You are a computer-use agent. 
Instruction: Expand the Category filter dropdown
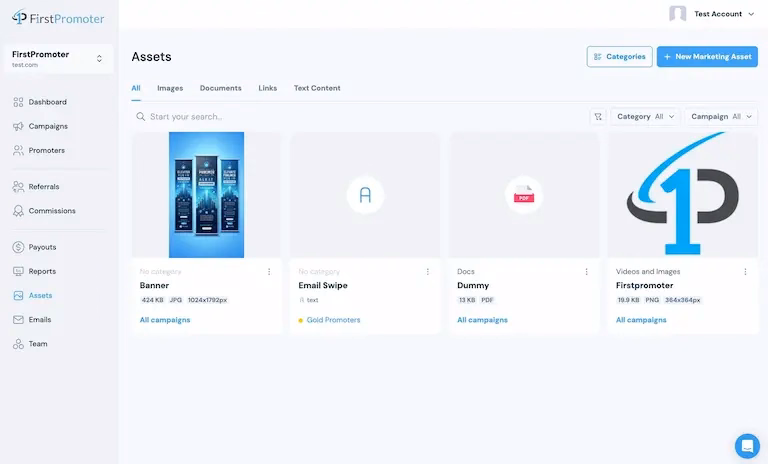645,117
